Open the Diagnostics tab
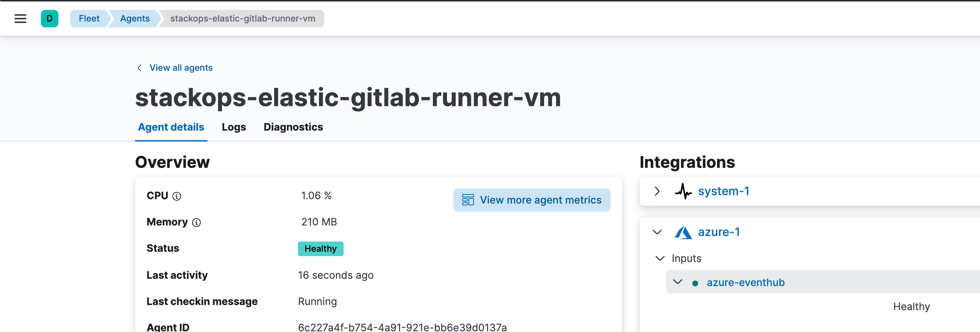 point(293,127)
